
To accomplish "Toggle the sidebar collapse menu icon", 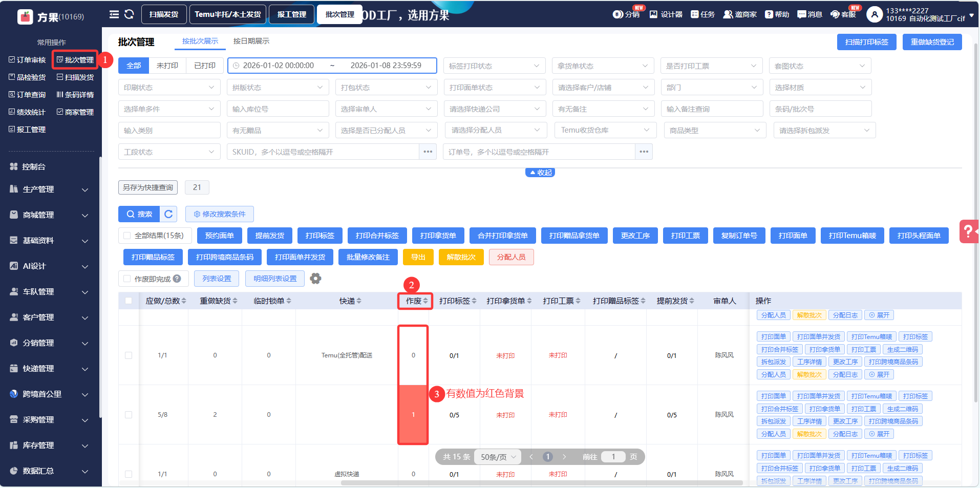I will coord(114,14).
